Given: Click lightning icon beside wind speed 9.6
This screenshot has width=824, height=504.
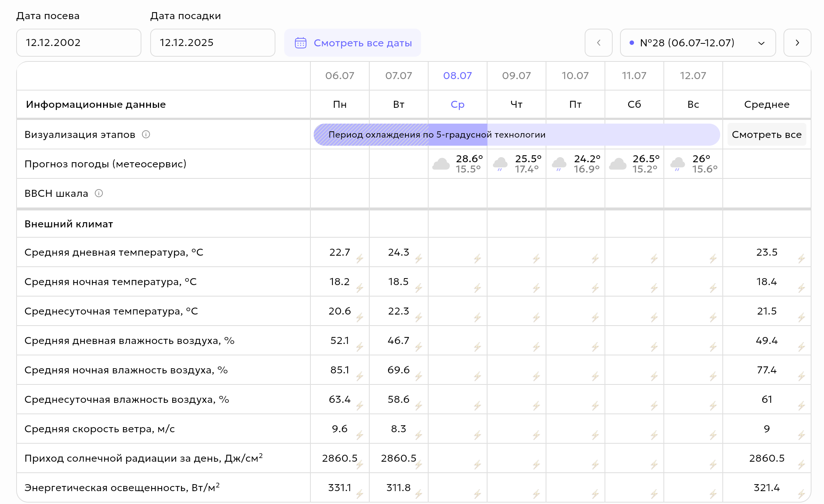Looking at the screenshot, I should pos(360,435).
